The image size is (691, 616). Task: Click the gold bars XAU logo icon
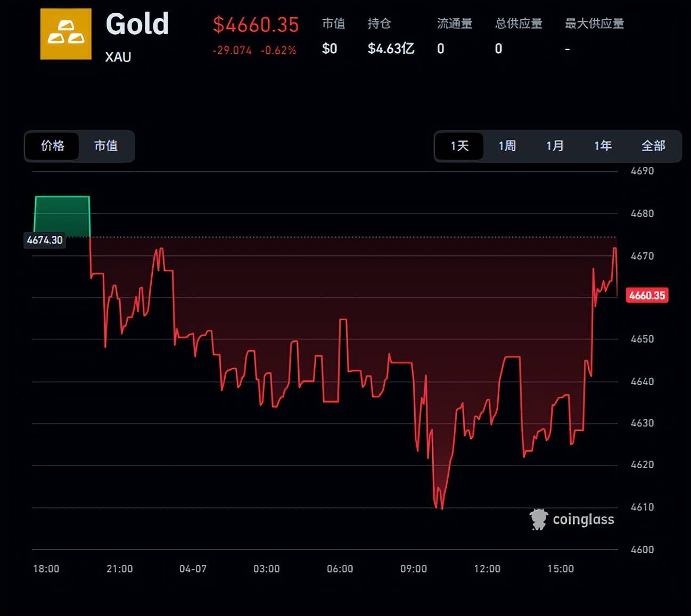pos(65,34)
